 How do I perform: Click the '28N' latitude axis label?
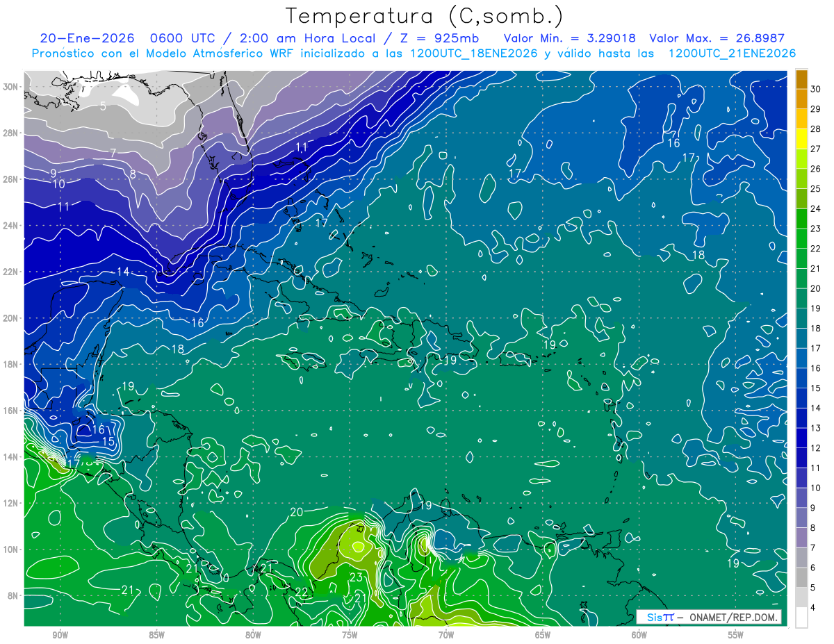(x=12, y=133)
